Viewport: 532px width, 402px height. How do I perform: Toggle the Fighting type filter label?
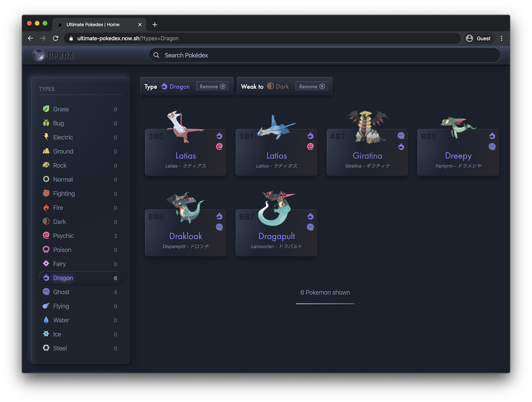pos(64,193)
